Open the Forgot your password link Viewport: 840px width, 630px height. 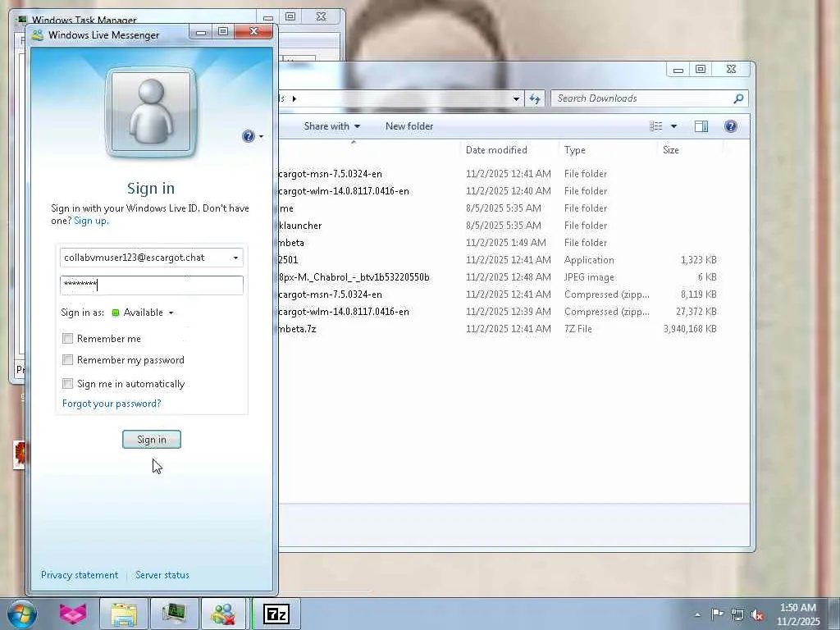point(112,404)
